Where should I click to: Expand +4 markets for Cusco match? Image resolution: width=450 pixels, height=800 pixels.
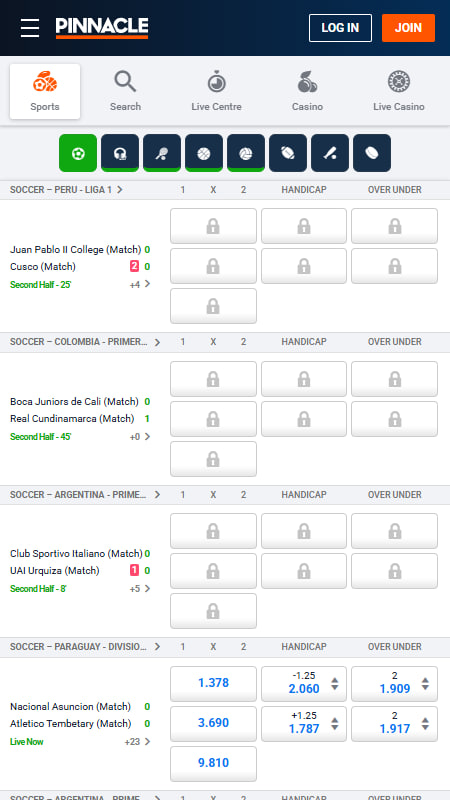140,284
